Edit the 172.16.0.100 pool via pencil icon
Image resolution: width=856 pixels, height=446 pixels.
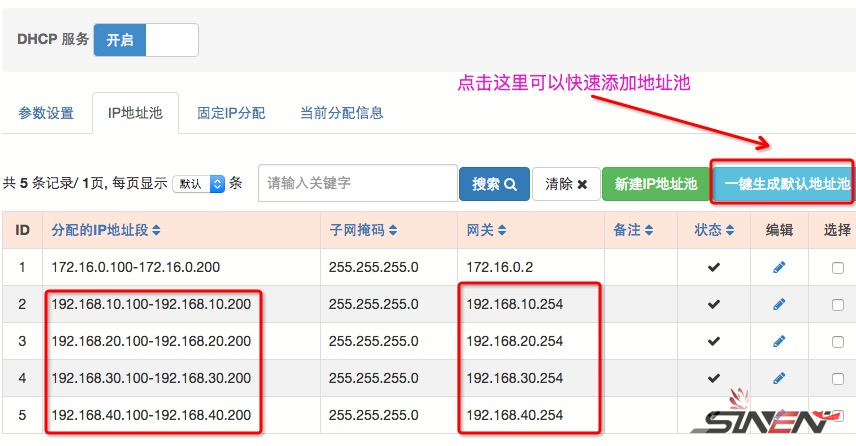click(779, 267)
